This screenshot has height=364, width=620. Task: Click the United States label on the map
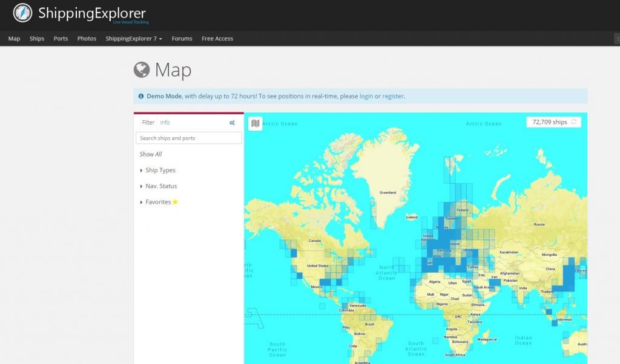pyautogui.click(x=318, y=265)
